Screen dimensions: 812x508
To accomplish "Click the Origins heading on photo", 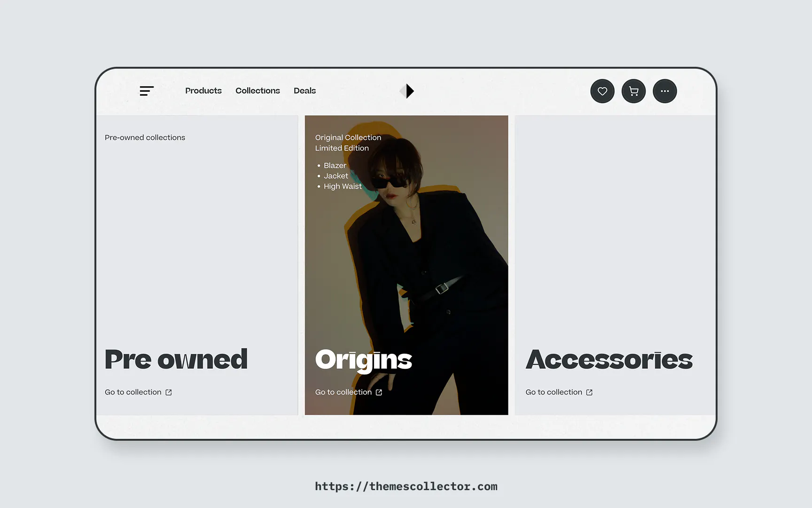I will point(363,360).
